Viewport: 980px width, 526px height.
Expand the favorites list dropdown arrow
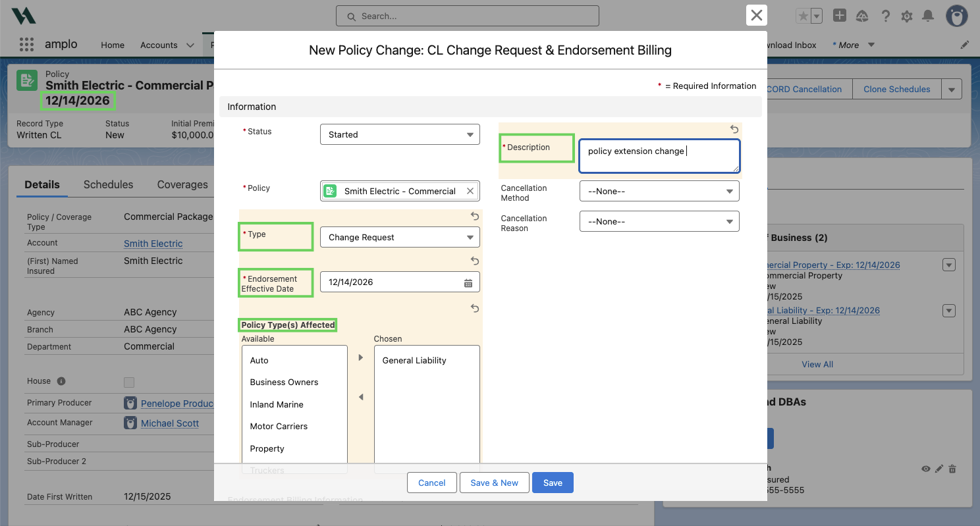817,16
